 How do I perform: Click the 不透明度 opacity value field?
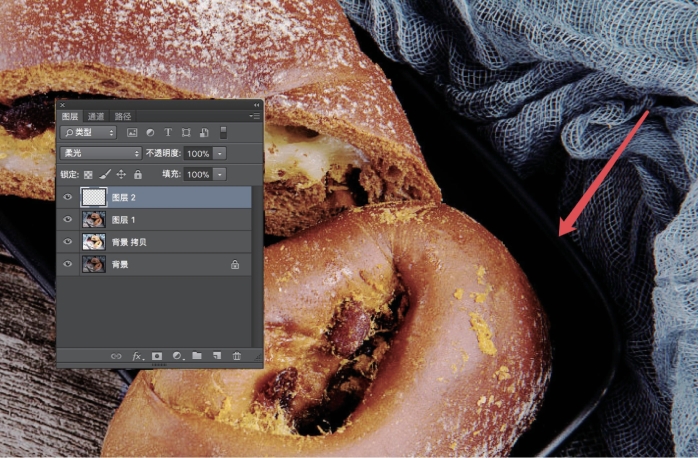point(198,154)
